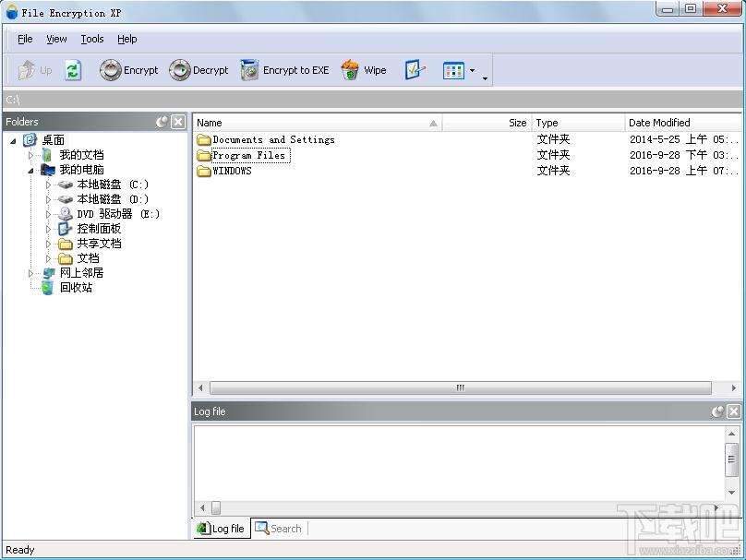Click the Wipe trash bin button
Screen dimensions: 746x560
coord(364,70)
